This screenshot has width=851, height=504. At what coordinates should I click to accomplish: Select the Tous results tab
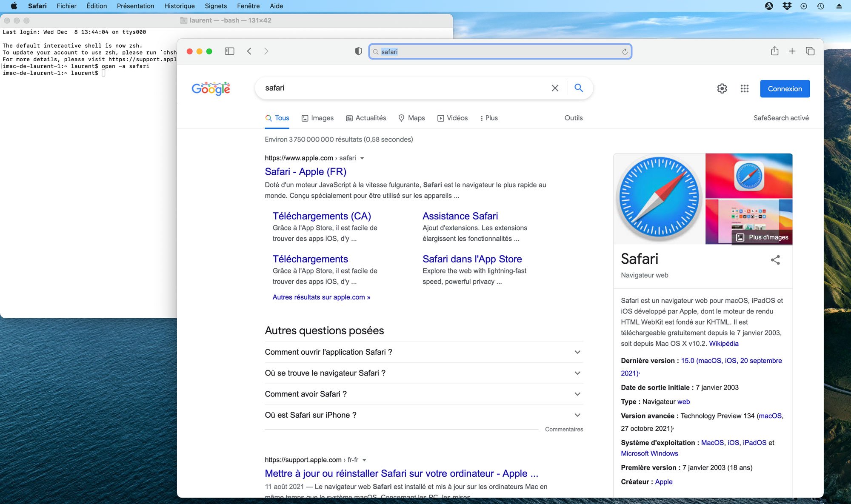(277, 118)
